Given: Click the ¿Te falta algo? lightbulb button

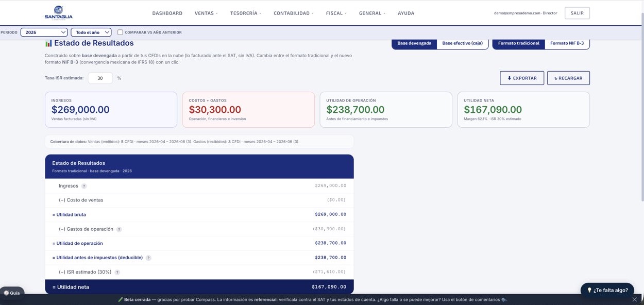Looking at the screenshot, I should point(607,290).
